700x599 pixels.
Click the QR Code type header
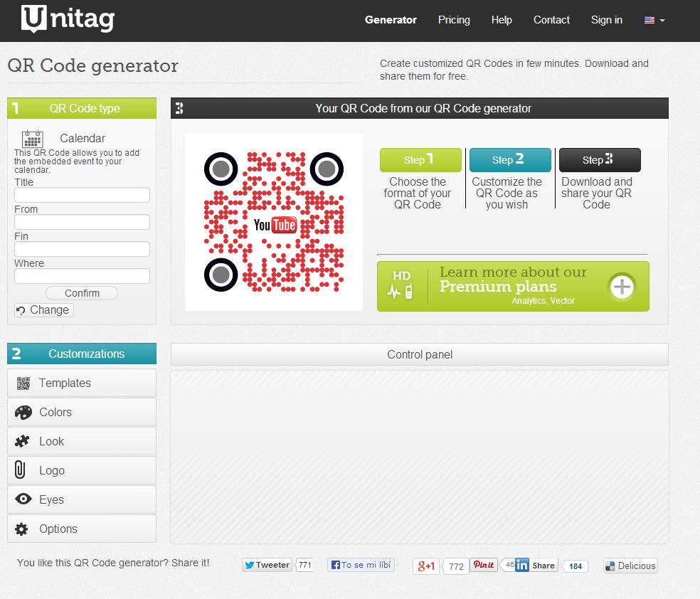click(x=82, y=108)
